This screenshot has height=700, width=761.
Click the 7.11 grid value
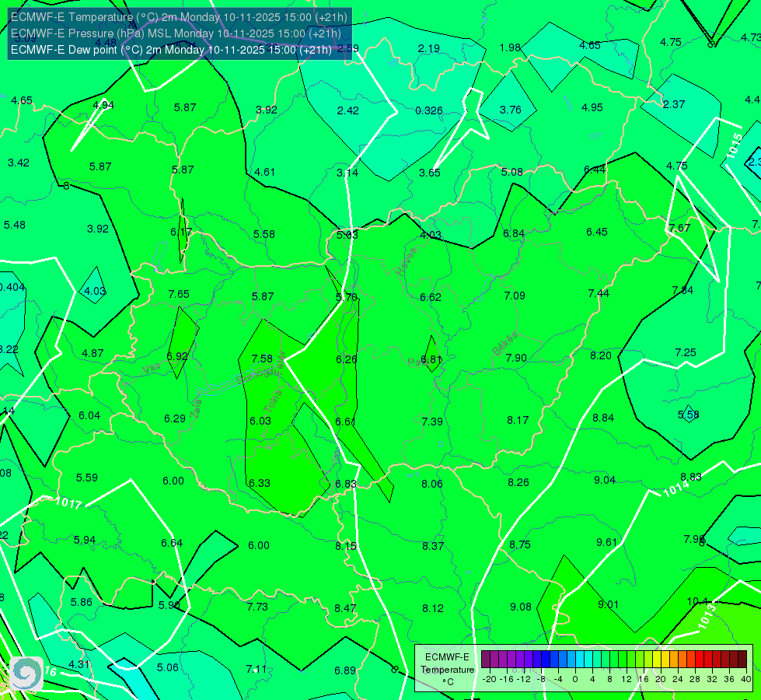257,669
